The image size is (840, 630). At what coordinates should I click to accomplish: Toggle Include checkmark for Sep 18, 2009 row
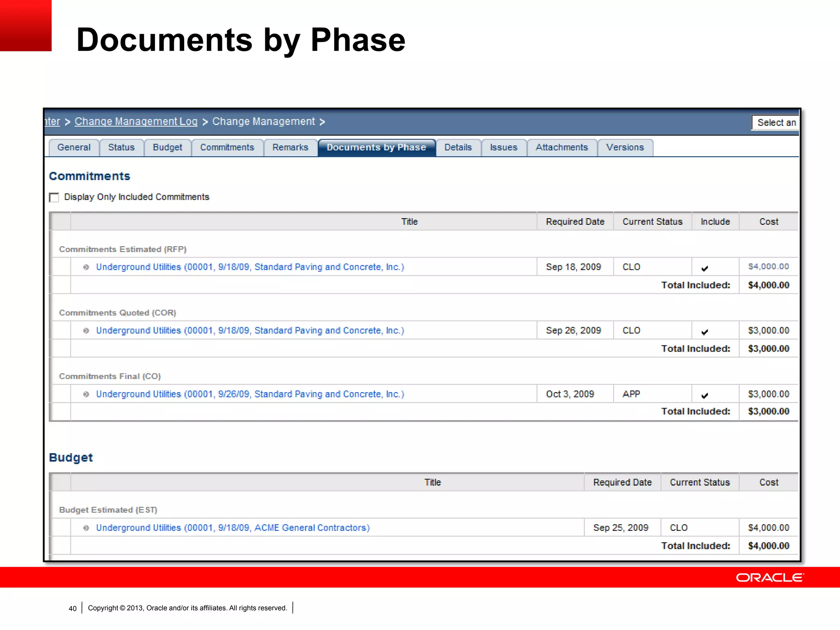[x=705, y=269]
